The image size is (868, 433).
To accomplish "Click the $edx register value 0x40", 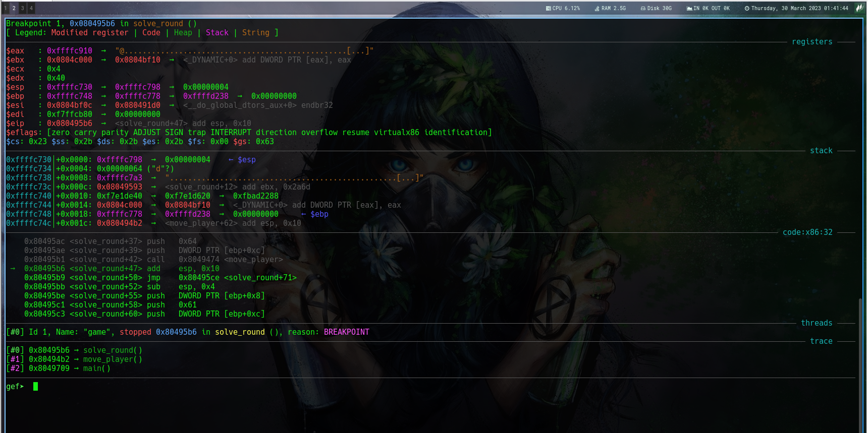I will pyautogui.click(x=56, y=78).
